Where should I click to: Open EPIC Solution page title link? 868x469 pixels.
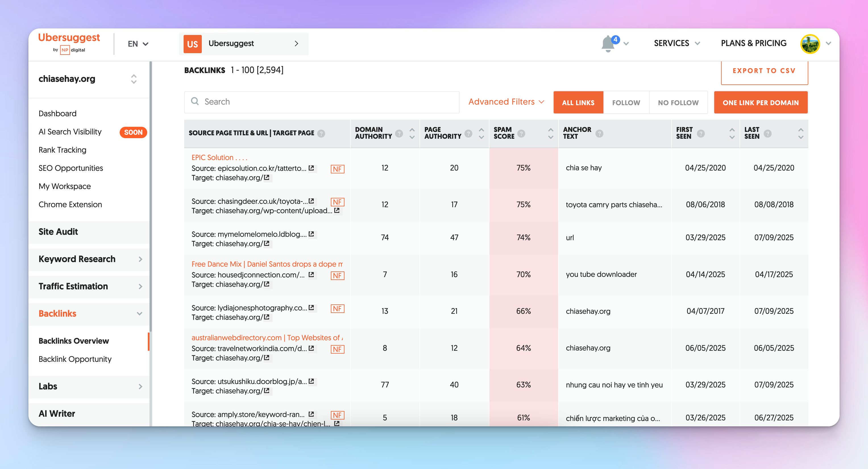click(219, 158)
